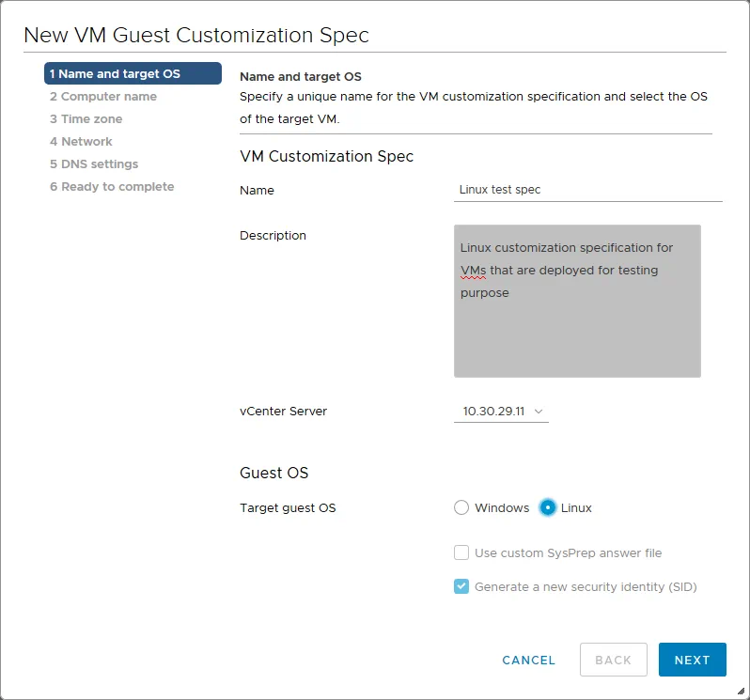The height and width of the screenshot is (700, 750).
Task: Click the NEXT button
Action: [692, 660]
